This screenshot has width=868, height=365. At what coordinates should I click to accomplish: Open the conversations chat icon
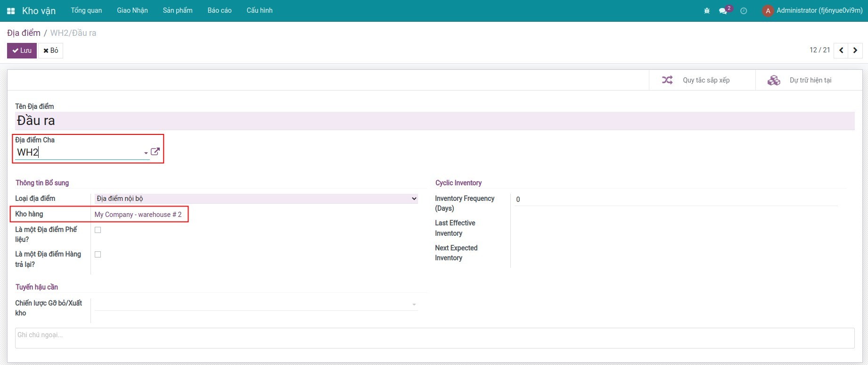click(723, 11)
